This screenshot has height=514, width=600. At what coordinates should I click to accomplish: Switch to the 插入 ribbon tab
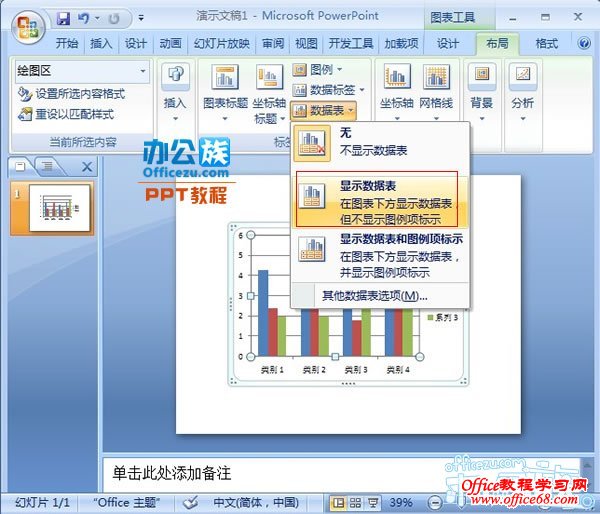pos(101,43)
